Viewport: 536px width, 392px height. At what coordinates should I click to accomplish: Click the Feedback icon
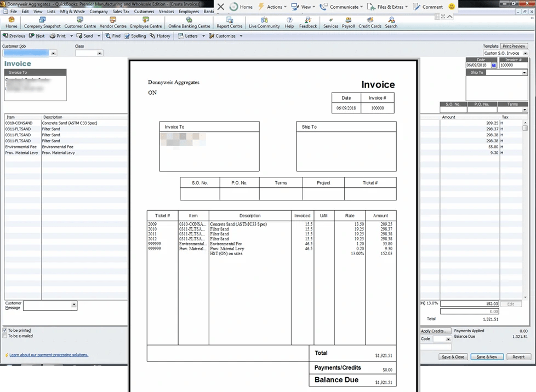[308, 22]
